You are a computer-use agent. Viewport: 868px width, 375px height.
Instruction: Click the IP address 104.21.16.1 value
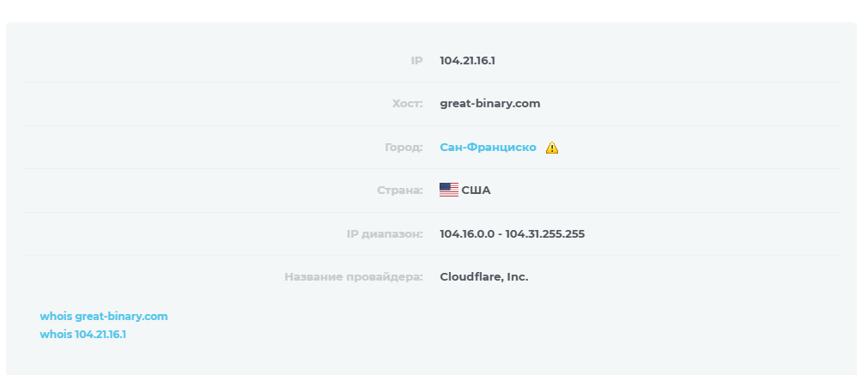click(468, 61)
